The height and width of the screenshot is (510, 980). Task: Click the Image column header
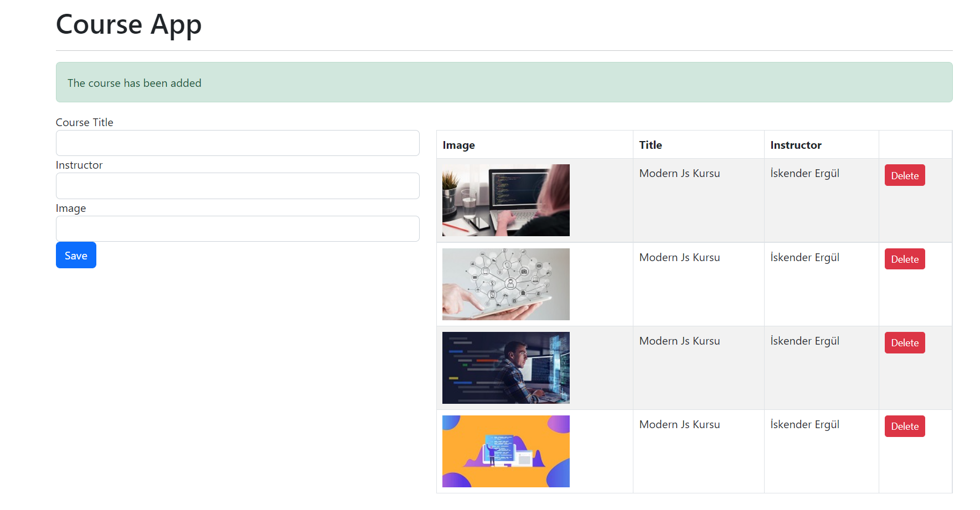458,144
